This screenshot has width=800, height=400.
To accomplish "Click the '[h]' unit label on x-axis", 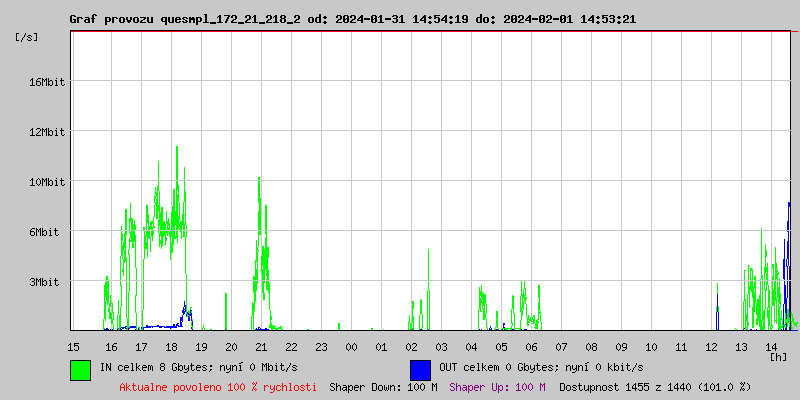I will (x=779, y=357).
